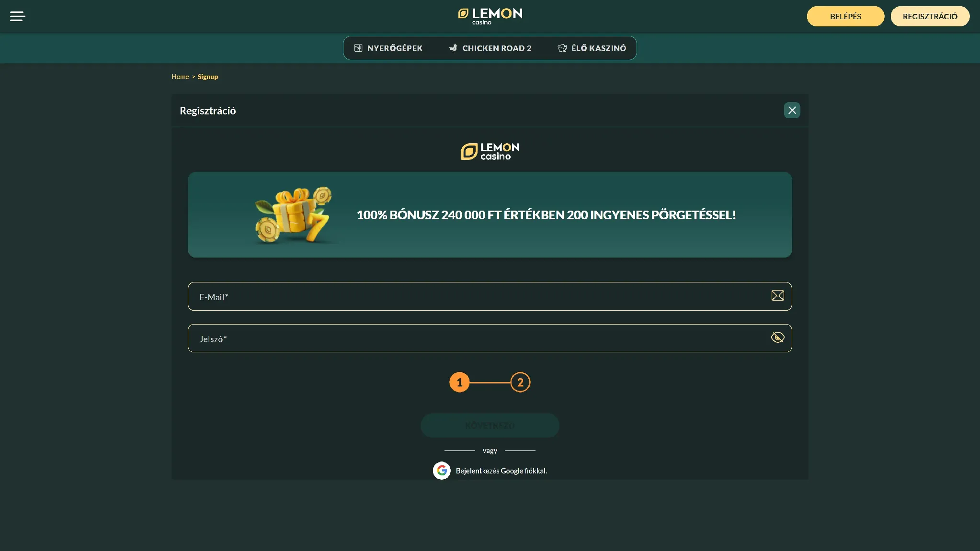Click the REGISZTRÁCIÓ header button
The width and height of the screenshot is (980, 551).
coord(930,16)
